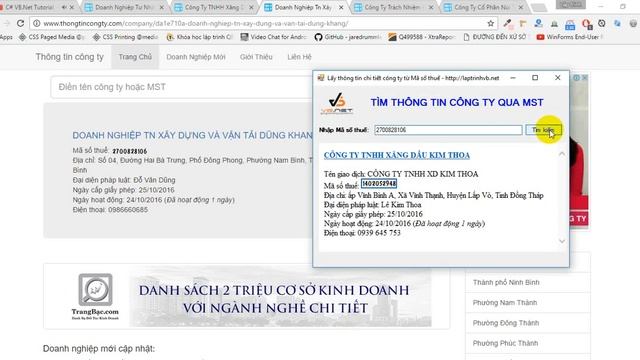640x360 pixels.
Task: Open the GitHub jaredrummler bookmark
Action: (347, 37)
